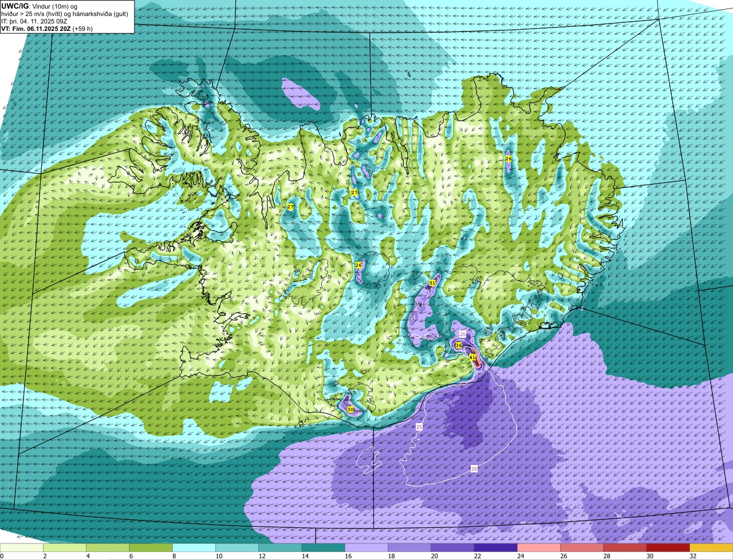The image size is (733, 560).
Task: Click the 12–14 m/s teal legend swatch
Action: (x=280, y=548)
